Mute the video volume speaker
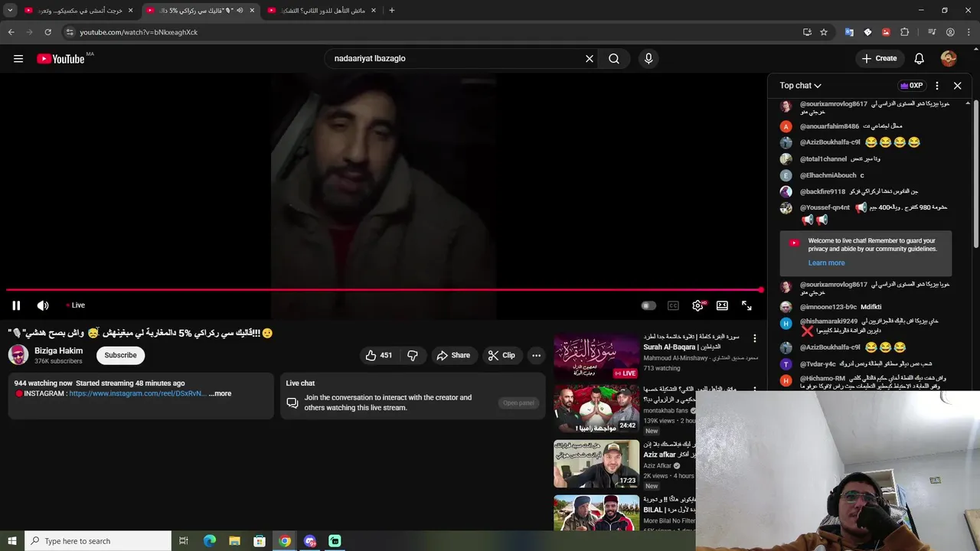Viewport: 980px width, 551px height. point(43,305)
